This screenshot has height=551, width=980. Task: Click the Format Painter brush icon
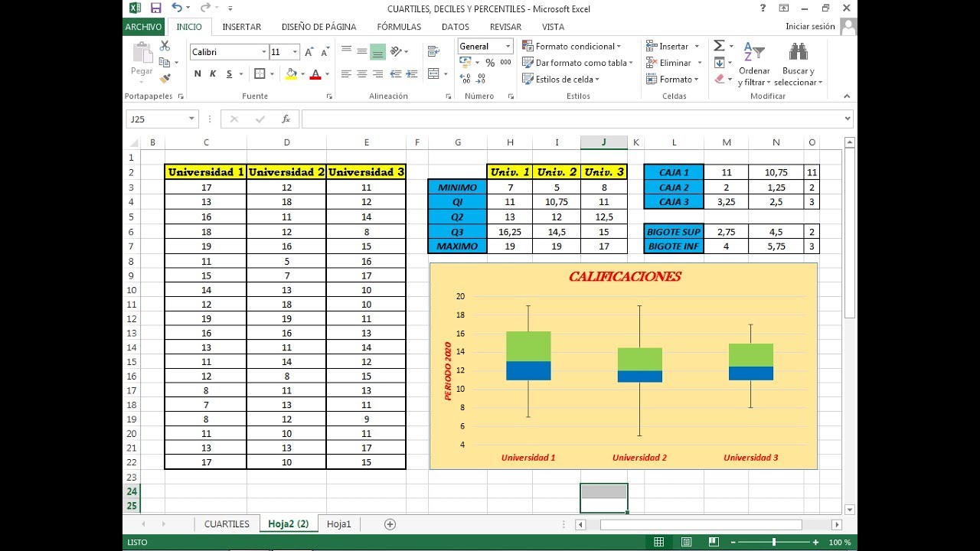coord(165,78)
